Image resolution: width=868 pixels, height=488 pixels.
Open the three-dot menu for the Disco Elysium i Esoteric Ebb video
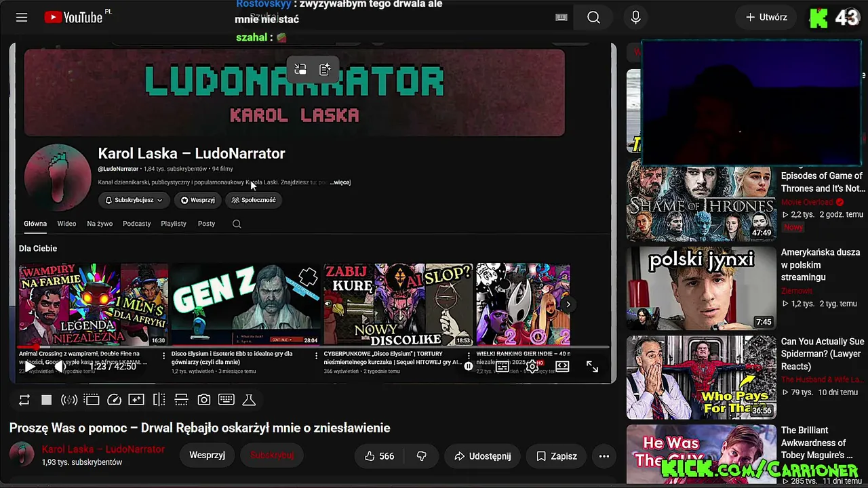(316, 355)
